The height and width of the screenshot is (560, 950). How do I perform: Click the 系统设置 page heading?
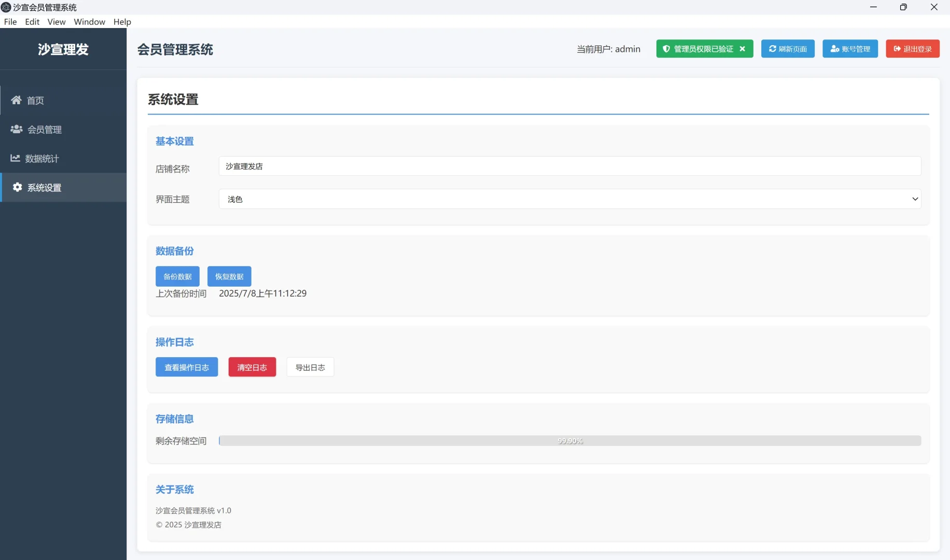coord(173,99)
